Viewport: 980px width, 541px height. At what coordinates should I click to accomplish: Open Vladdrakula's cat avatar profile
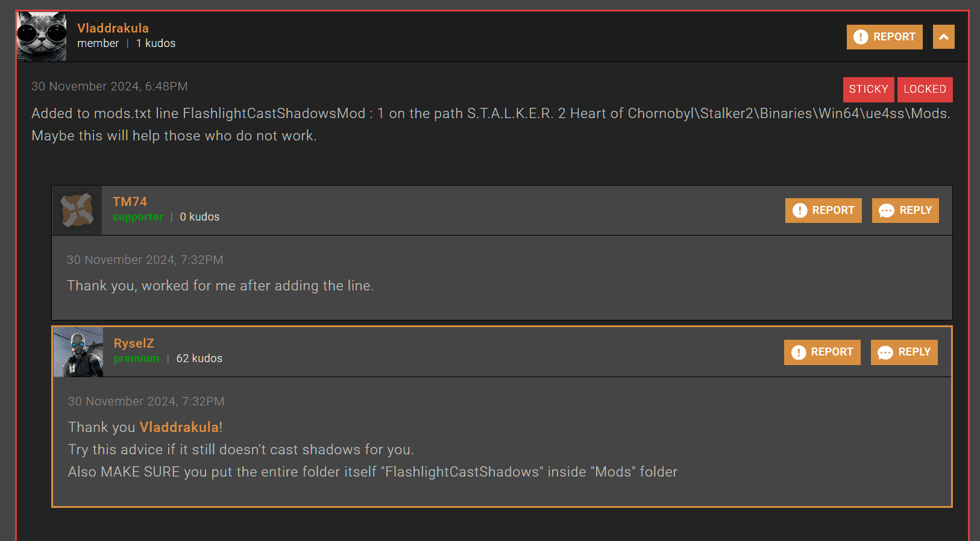[42, 37]
